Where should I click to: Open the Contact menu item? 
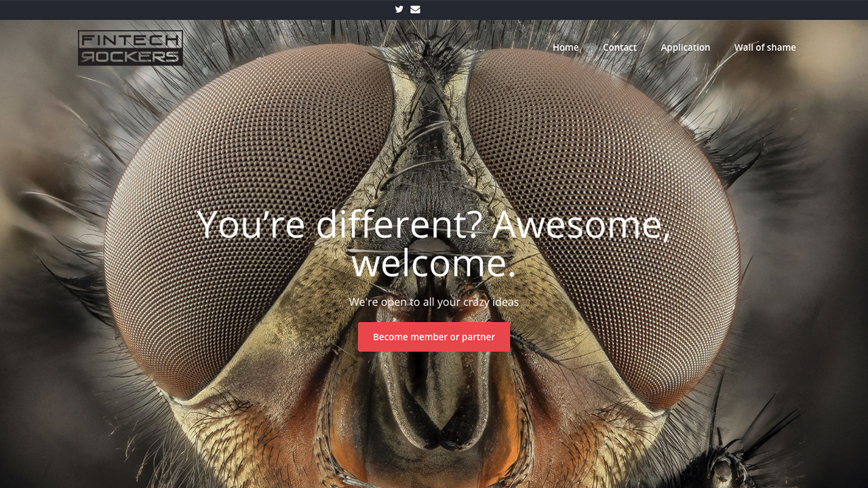point(619,47)
